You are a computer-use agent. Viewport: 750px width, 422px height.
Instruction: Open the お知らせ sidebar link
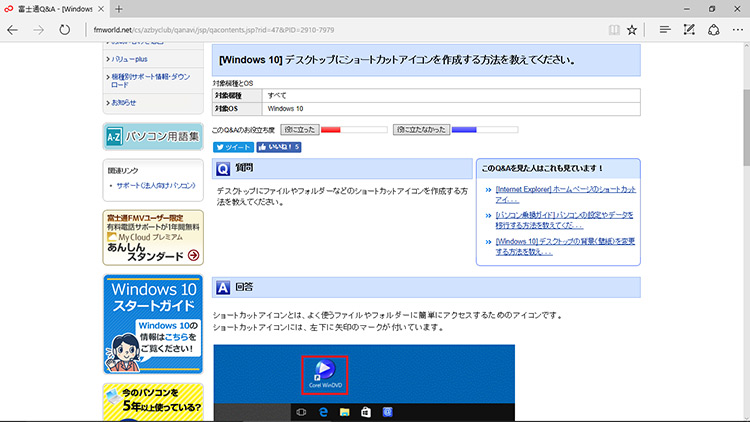pyautogui.click(x=124, y=102)
